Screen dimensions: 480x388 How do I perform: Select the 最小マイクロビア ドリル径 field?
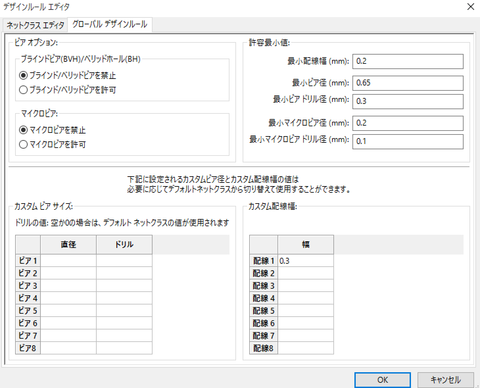click(408, 141)
